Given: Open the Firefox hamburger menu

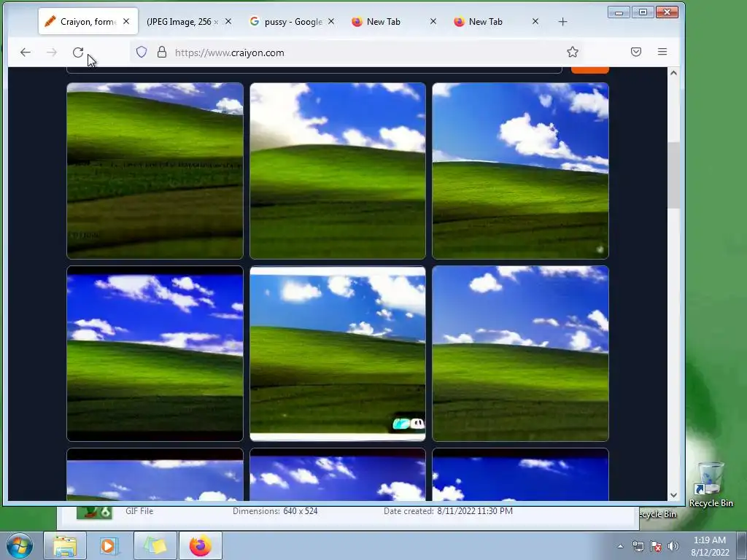Looking at the screenshot, I should point(662,52).
